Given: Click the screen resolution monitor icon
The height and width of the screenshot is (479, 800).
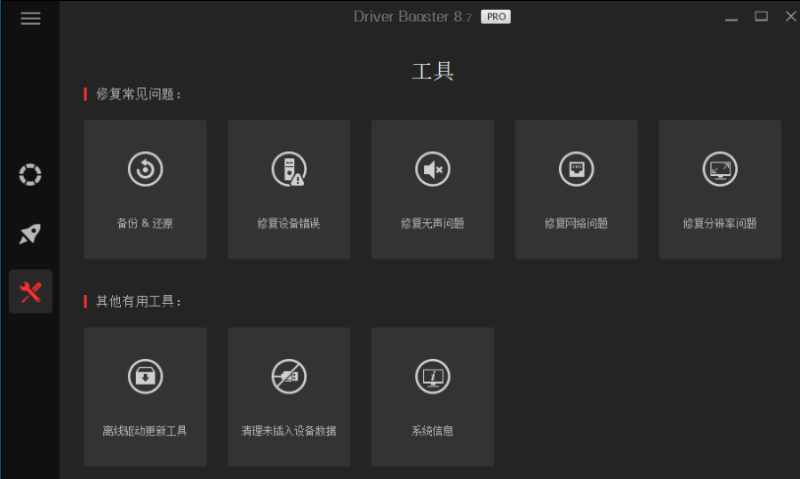Looking at the screenshot, I should (720, 169).
